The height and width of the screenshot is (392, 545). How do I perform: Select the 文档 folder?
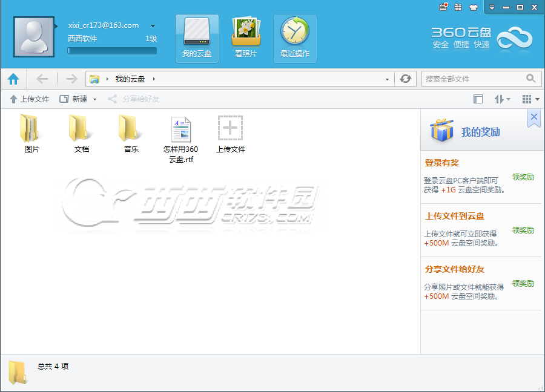[x=82, y=134]
